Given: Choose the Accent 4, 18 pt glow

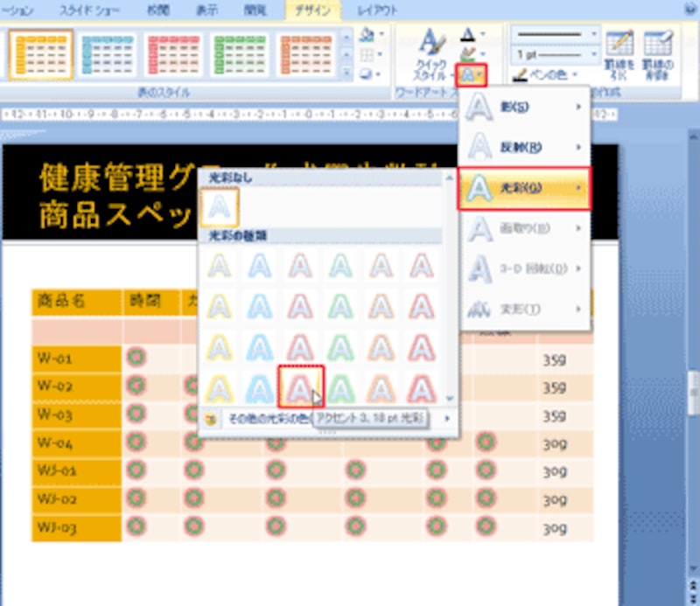Looking at the screenshot, I should click(x=340, y=387).
